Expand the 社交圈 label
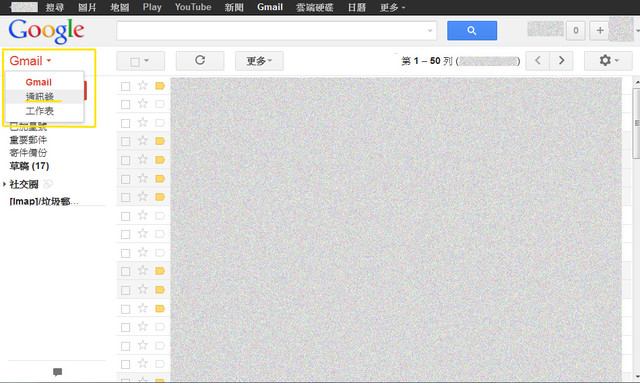 pyautogui.click(x=4, y=184)
